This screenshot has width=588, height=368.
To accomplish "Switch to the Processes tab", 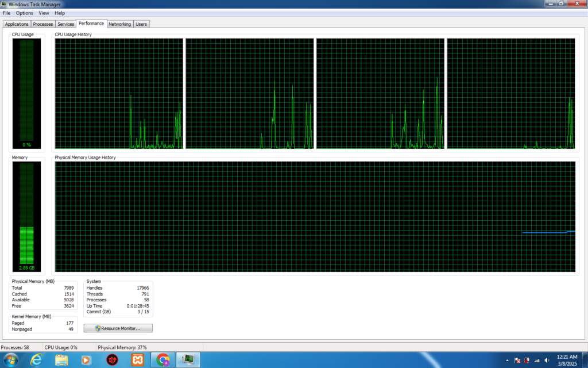I will pos(42,24).
